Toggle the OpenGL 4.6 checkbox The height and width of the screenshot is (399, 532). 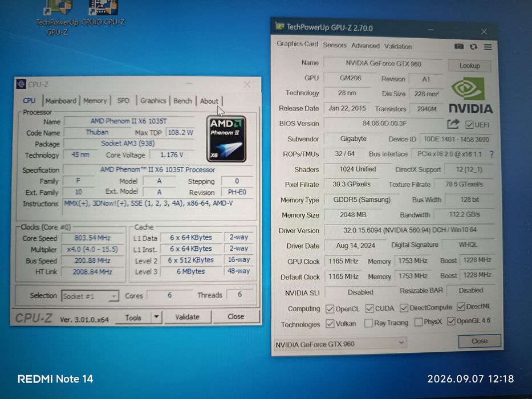tap(451, 321)
